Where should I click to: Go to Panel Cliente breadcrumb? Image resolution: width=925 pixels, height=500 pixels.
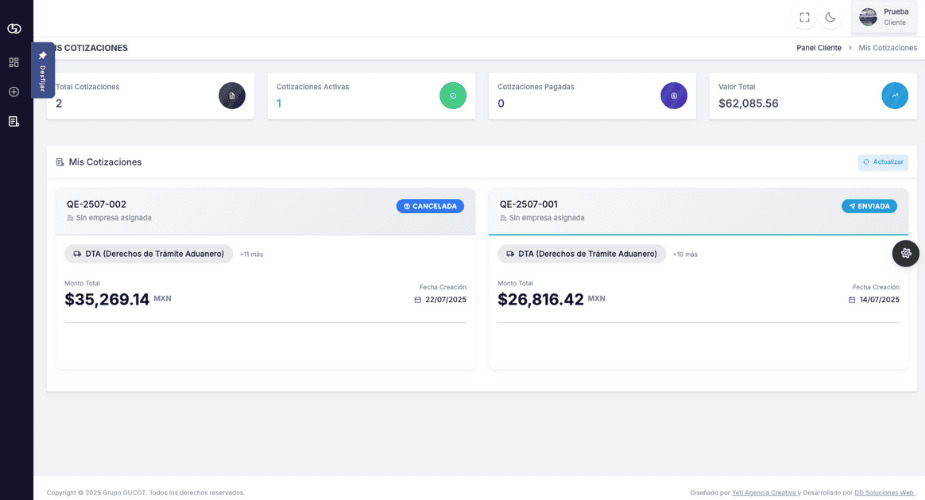point(818,48)
